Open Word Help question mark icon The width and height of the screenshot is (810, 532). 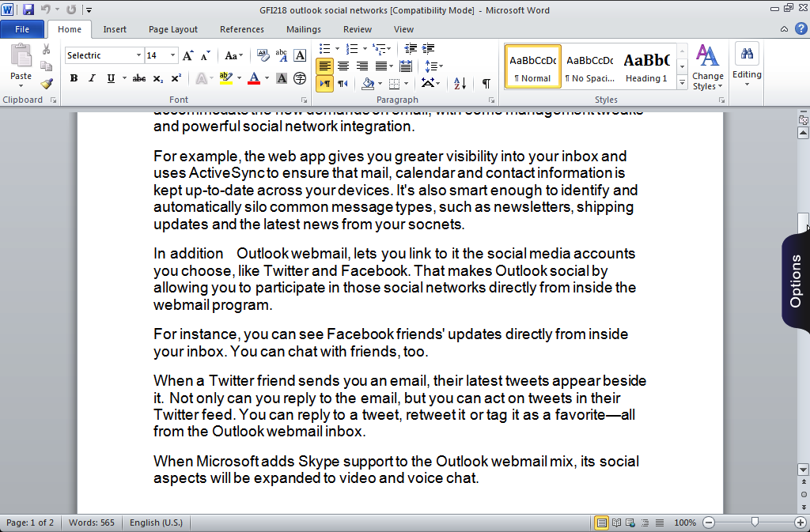click(x=801, y=29)
